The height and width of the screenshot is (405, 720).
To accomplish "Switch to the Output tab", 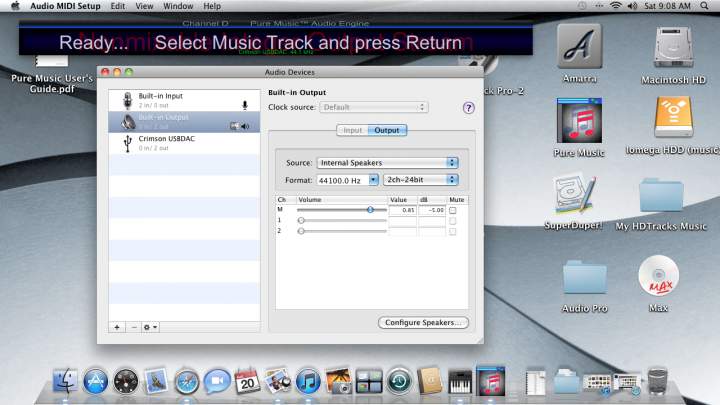I will pyautogui.click(x=387, y=130).
